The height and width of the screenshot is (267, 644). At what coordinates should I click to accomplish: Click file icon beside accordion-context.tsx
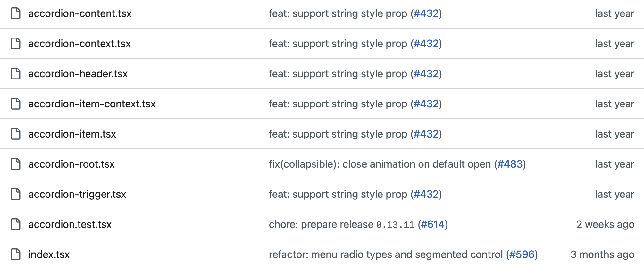(x=15, y=44)
